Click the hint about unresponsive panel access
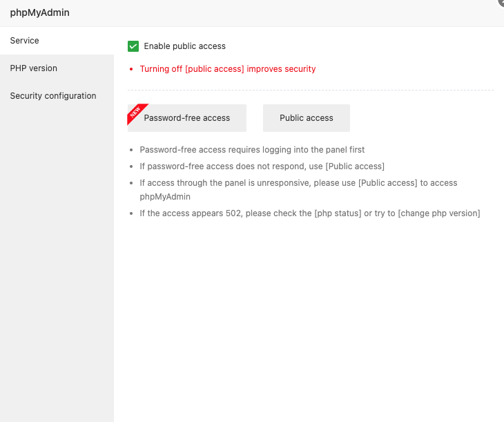Screen dimensions: 504x422 (x=298, y=183)
